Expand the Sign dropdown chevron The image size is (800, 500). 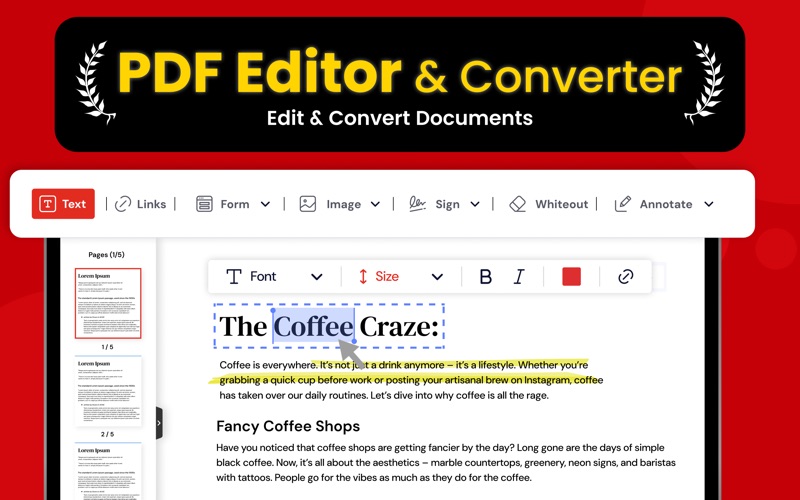tap(475, 204)
